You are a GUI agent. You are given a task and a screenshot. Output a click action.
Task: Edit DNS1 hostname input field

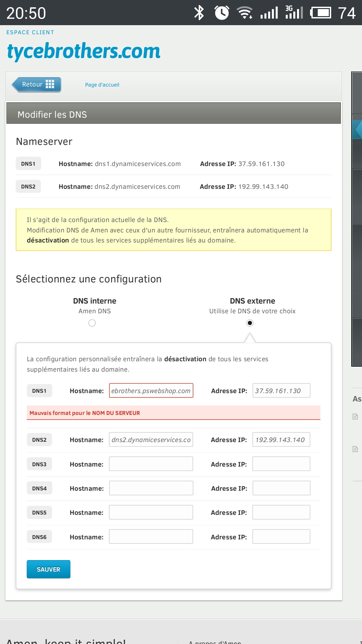coord(151,391)
